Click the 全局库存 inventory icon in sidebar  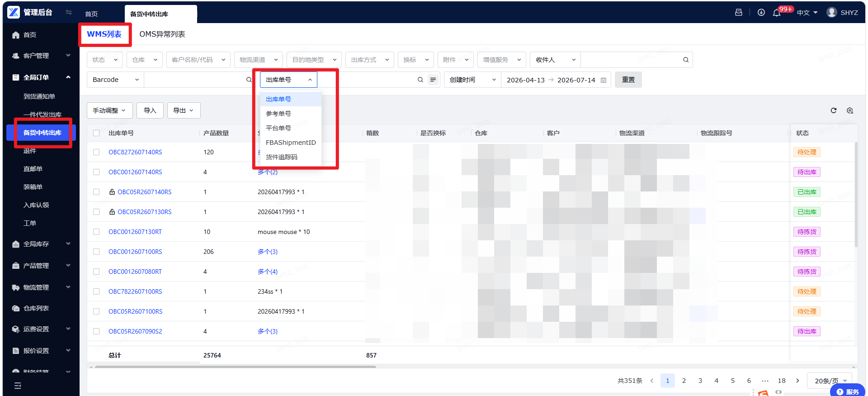point(16,244)
